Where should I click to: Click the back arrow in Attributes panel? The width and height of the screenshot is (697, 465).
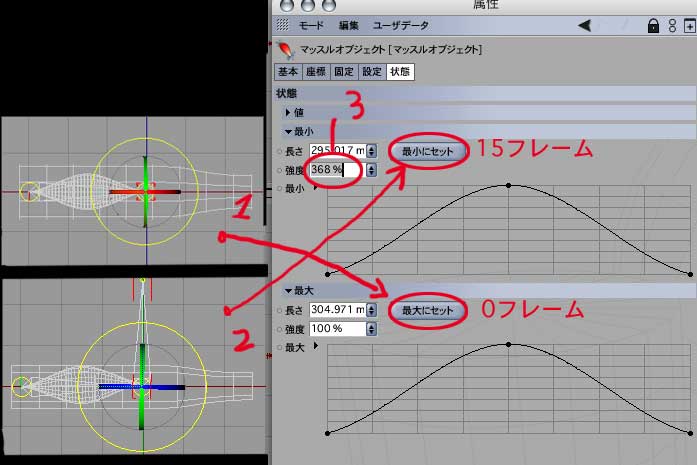click(x=585, y=25)
